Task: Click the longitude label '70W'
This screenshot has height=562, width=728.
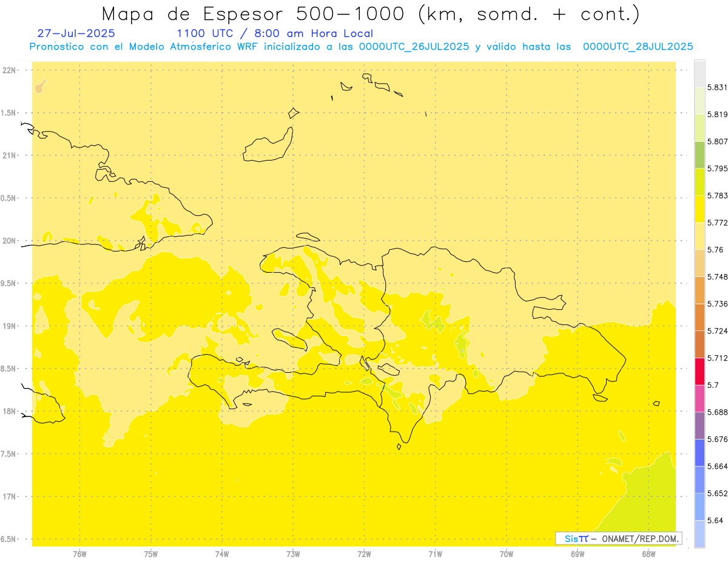Action: 507,554
